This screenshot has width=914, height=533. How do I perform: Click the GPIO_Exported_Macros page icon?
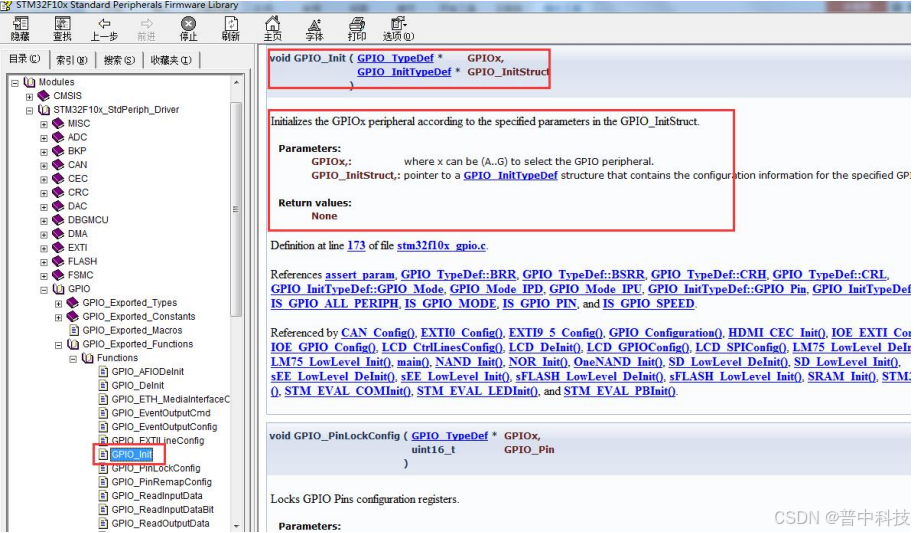click(x=74, y=330)
